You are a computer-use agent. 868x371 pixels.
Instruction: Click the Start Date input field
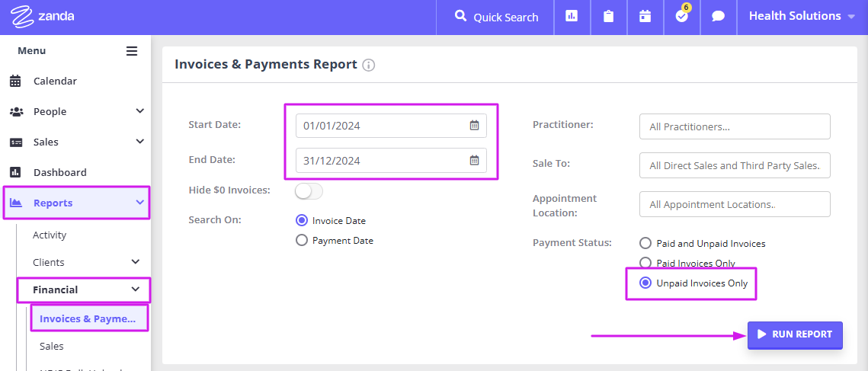(x=392, y=126)
